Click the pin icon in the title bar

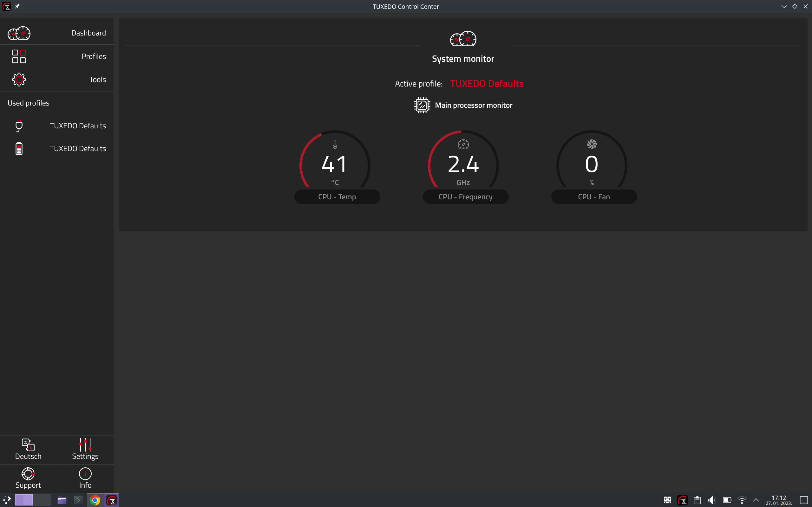pyautogui.click(x=17, y=6)
